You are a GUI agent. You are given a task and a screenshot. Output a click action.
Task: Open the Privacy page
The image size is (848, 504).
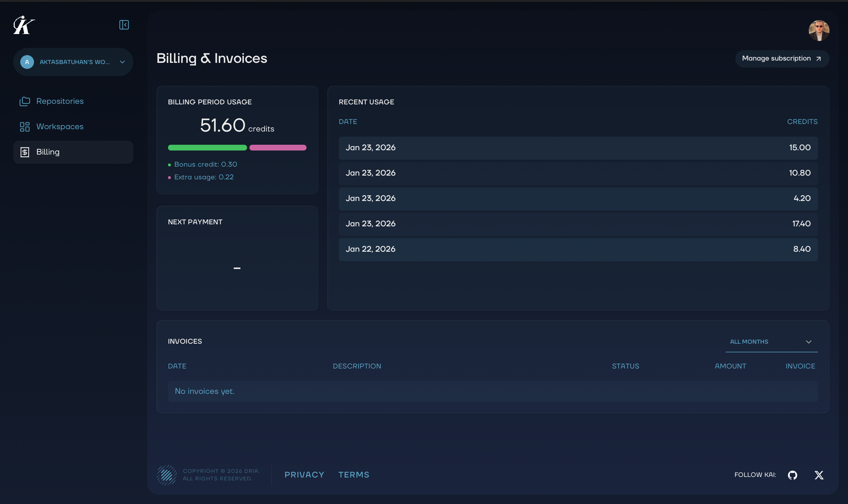click(304, 475)
